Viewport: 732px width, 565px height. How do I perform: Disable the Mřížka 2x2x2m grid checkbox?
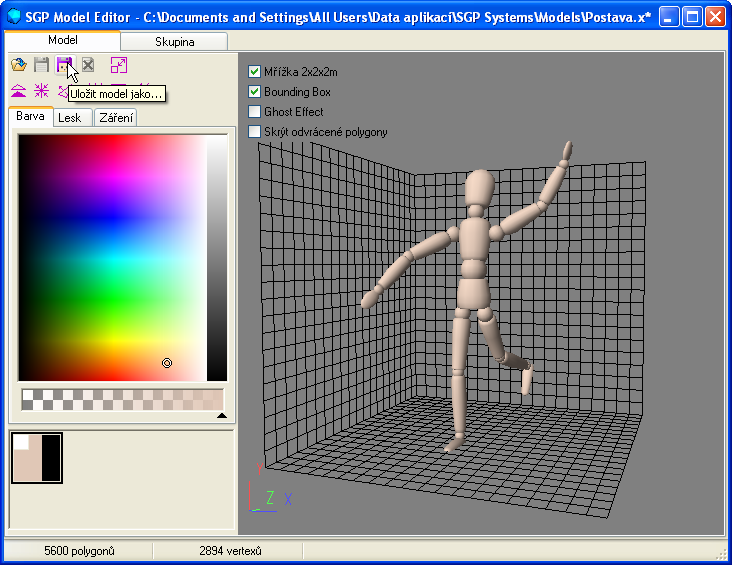point(254,72)
